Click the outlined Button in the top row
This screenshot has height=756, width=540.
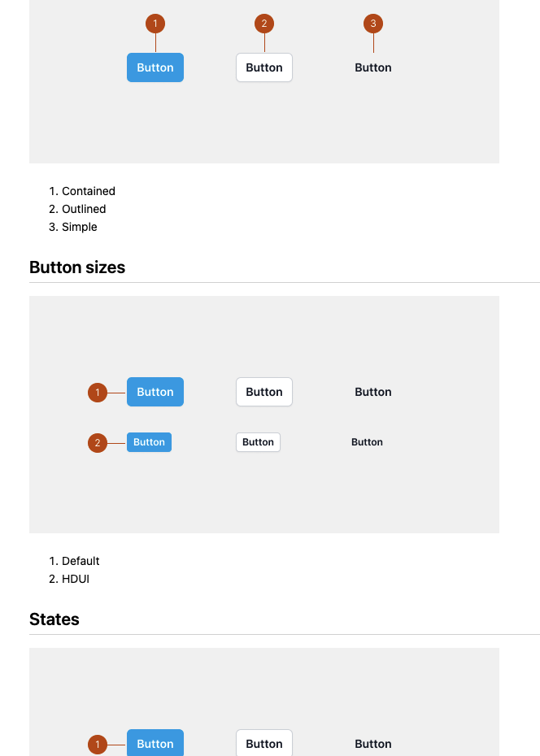(x=263, y=67)
